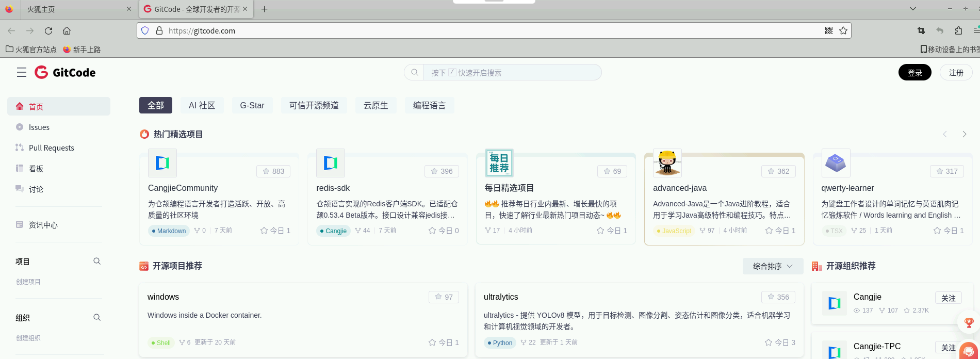Star the redis-sdk project (396)

tap(442, 171)
